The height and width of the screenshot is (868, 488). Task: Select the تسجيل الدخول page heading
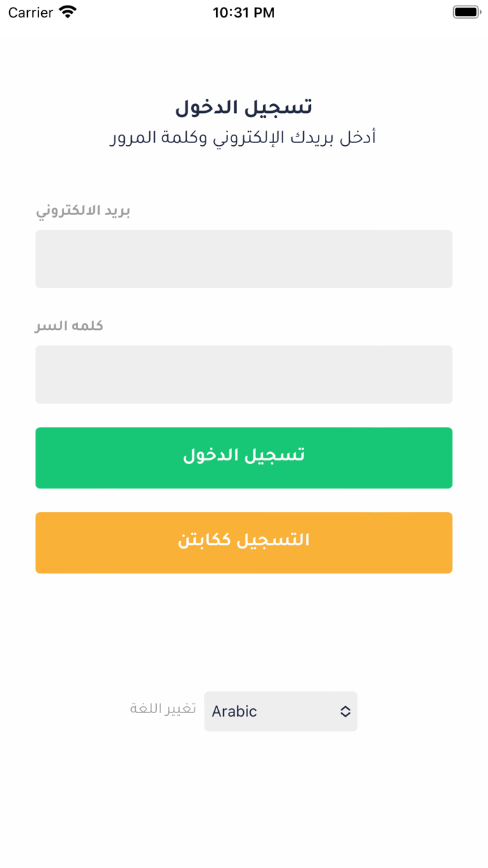pos(244,106)
